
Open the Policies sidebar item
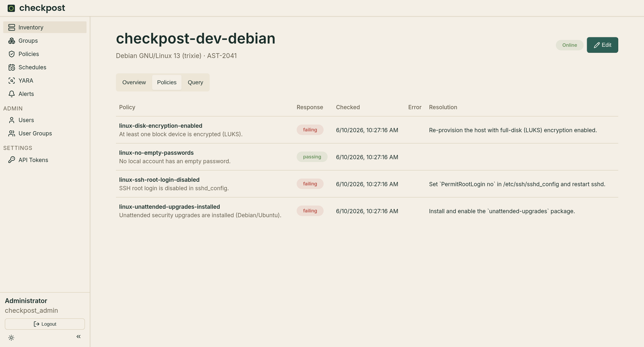click(x=45, y=54)
